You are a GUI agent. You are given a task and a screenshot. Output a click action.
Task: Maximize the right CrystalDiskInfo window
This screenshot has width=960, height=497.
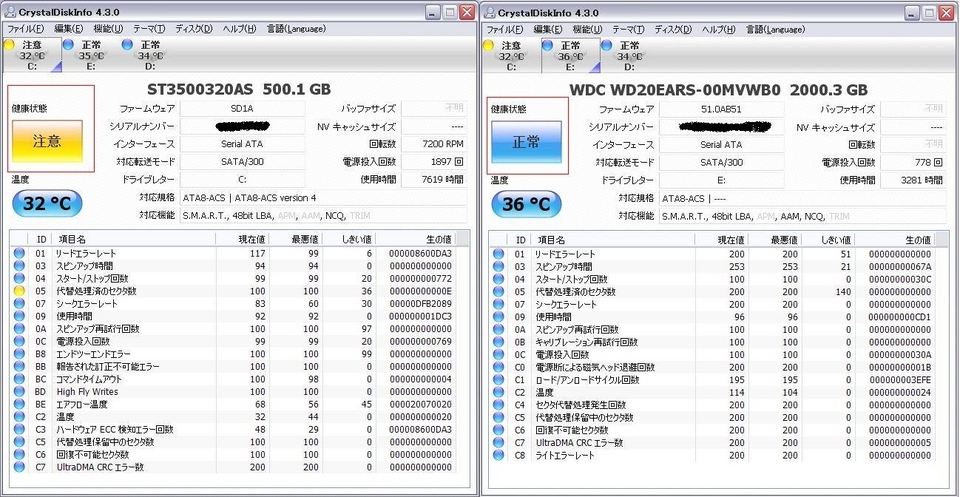(x=929, y=12)
